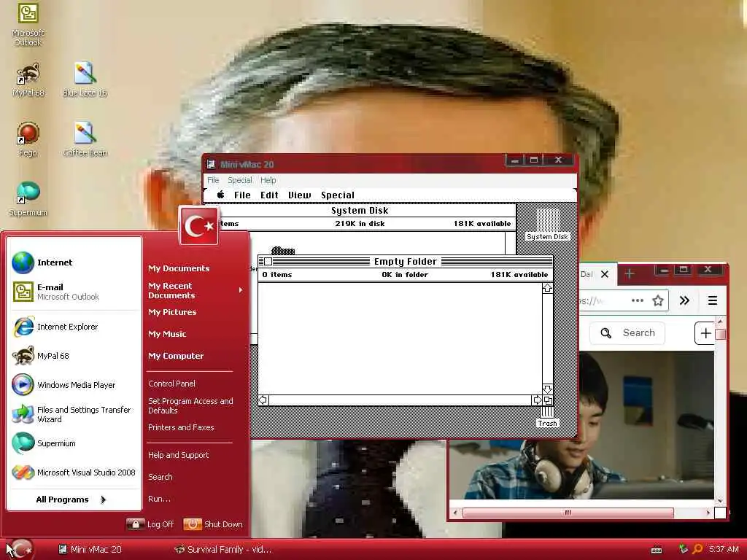Open Printers and Faxes
This screenshot has width=747, height=560.
pyautogui.click(x=181, y=427)
